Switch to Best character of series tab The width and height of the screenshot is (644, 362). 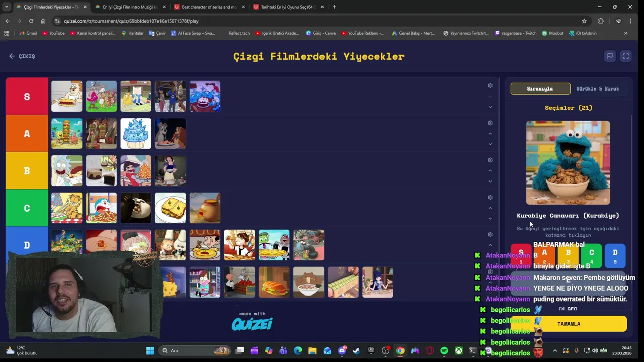coord(209,7)
